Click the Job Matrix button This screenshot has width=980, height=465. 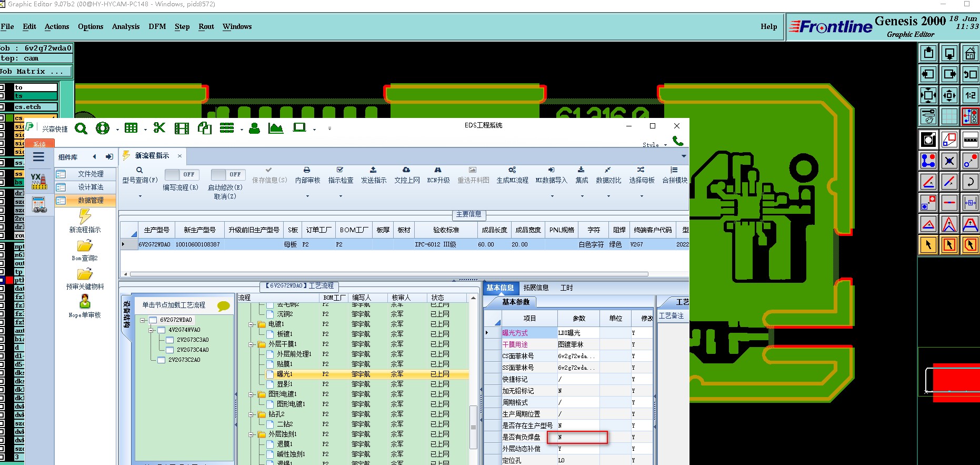click(x=36, y=71)
